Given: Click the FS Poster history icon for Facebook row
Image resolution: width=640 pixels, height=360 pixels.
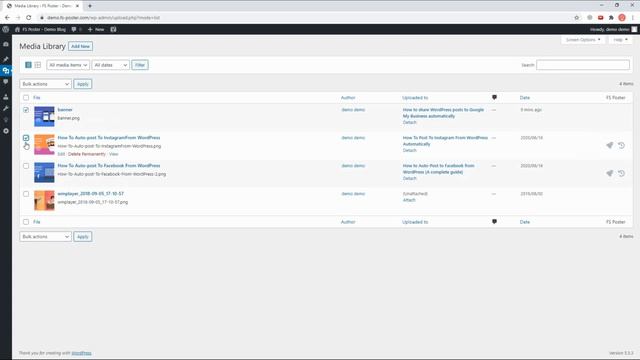Looking at the screenshot, I should pos(621,173).
